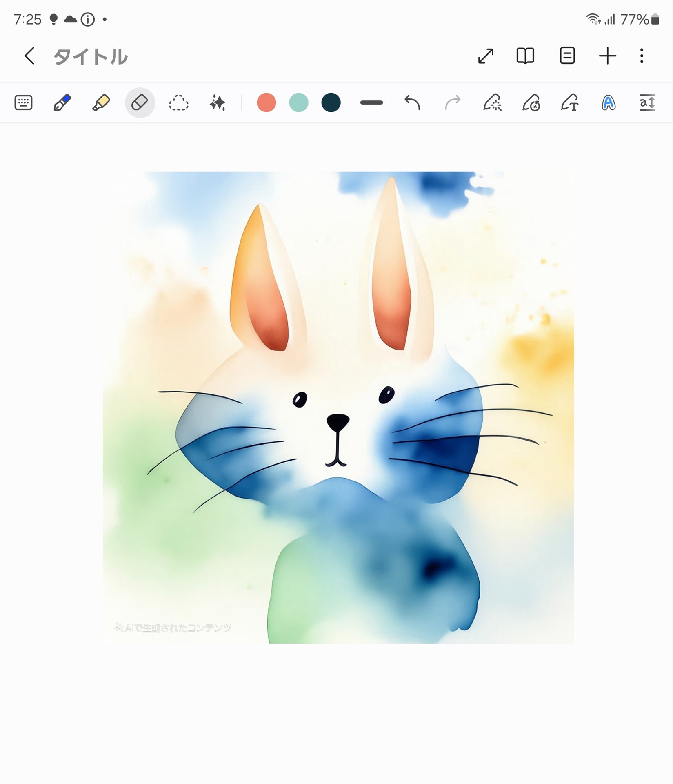This screenshot has width=673, height=784.
Task: Tap the back arrow to leave the note
Action: [x=30, y=56]
